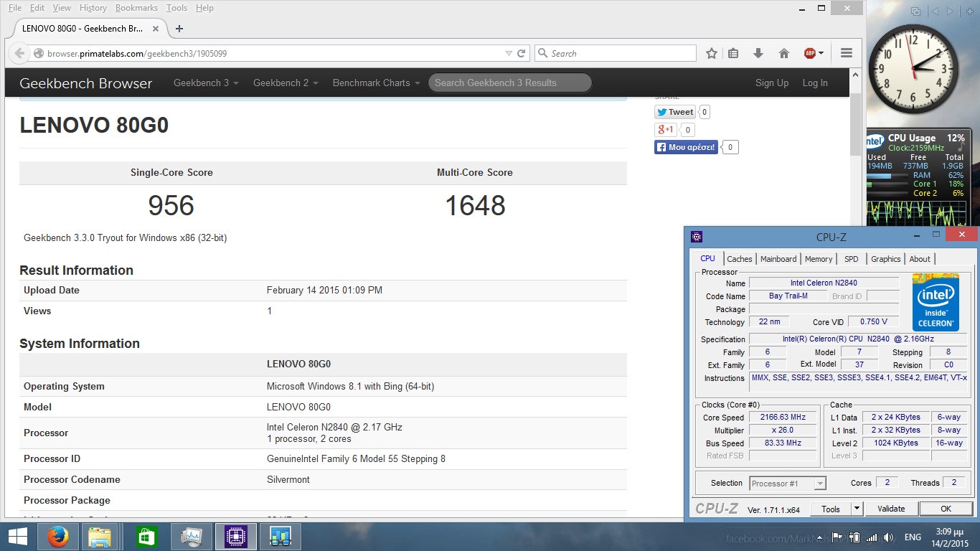The image size is (980, 551).
Task: Expand the Benchmark Charts menu
Action: pyautogui.click(x=377, y=83)
